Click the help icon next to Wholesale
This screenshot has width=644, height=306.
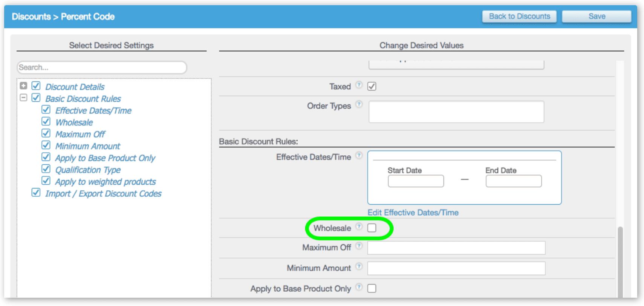[359, 226]
